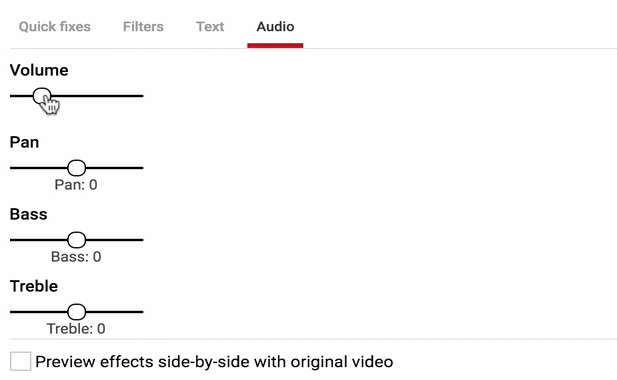Enable the side-by-side preview checkbox
Viewport: 617px width, 380px height.
(20, 361)
